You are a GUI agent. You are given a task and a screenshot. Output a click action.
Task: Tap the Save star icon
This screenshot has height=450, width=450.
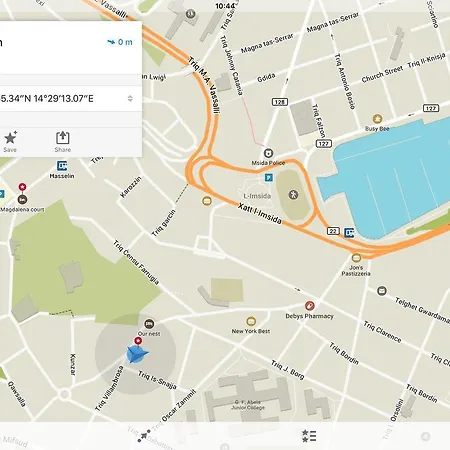[x=10, y=137]
